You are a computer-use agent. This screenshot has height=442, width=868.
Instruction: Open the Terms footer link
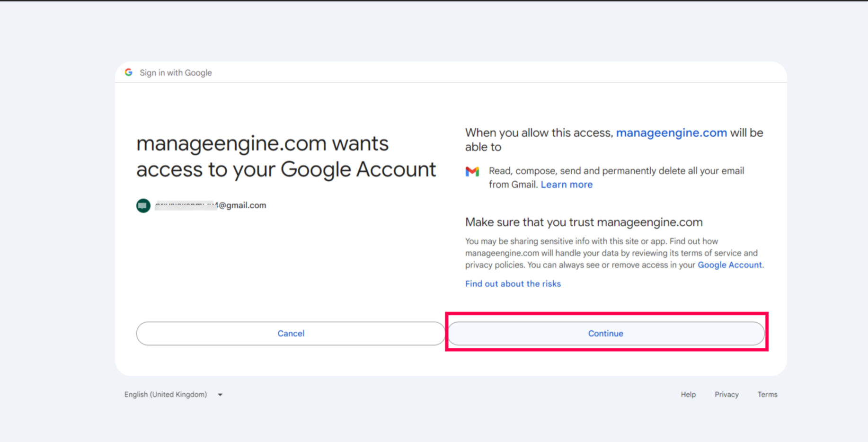pyautogui.click(x=767, y=394)
